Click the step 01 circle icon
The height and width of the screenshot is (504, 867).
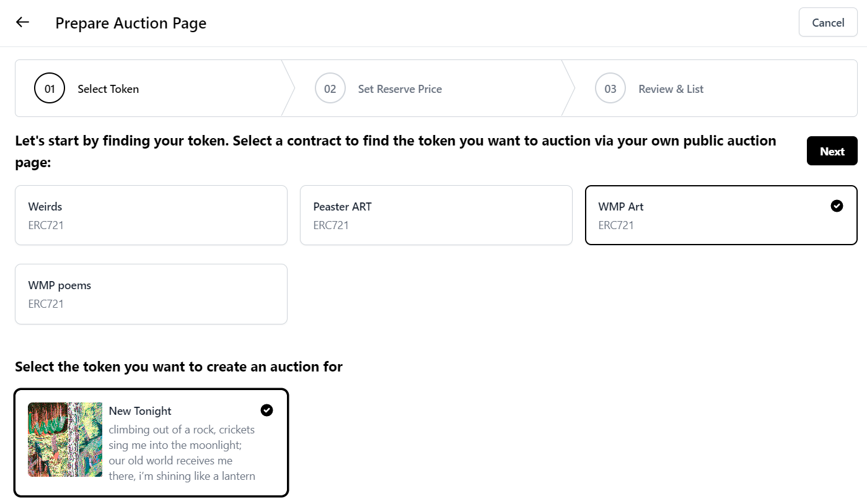(50, 89)
